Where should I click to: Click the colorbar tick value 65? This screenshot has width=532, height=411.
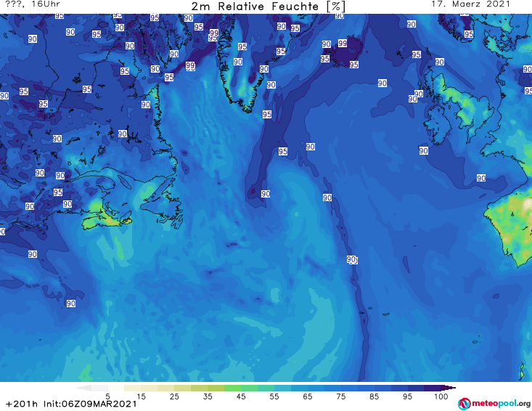tap(308, 396)
